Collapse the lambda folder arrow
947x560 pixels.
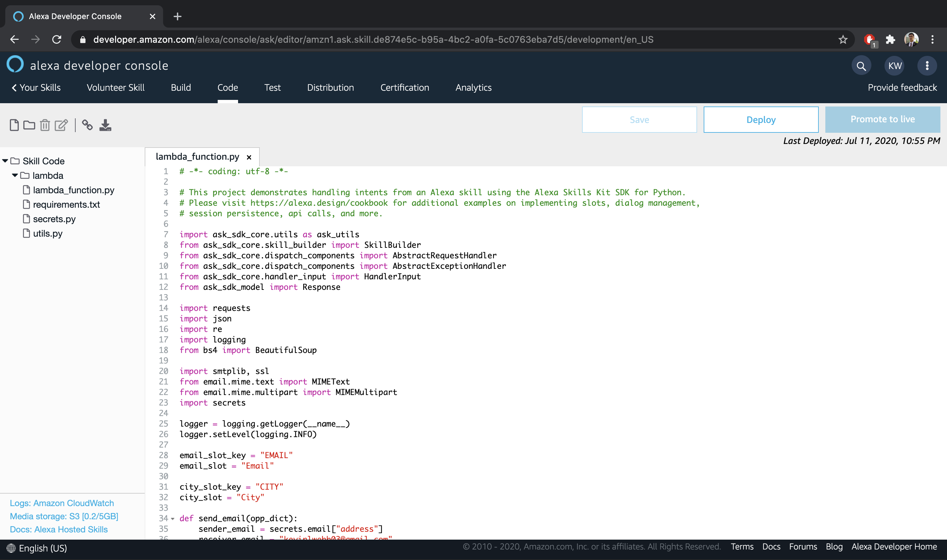pyautogui.click(x=15, y=175)
